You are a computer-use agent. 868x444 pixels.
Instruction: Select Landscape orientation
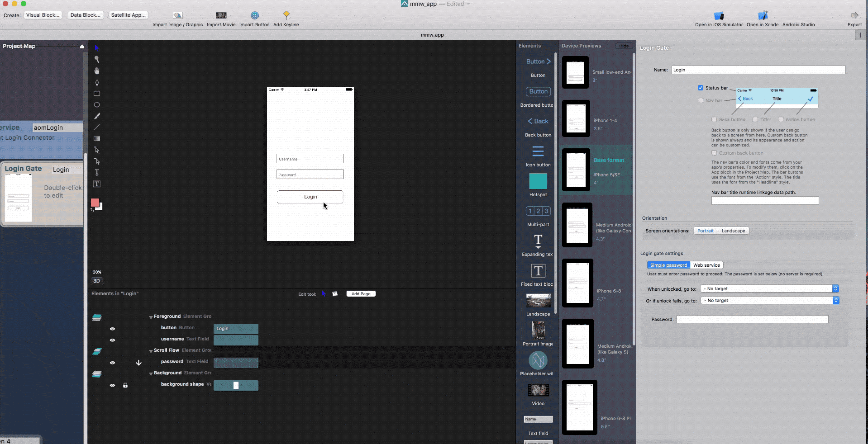733,231
